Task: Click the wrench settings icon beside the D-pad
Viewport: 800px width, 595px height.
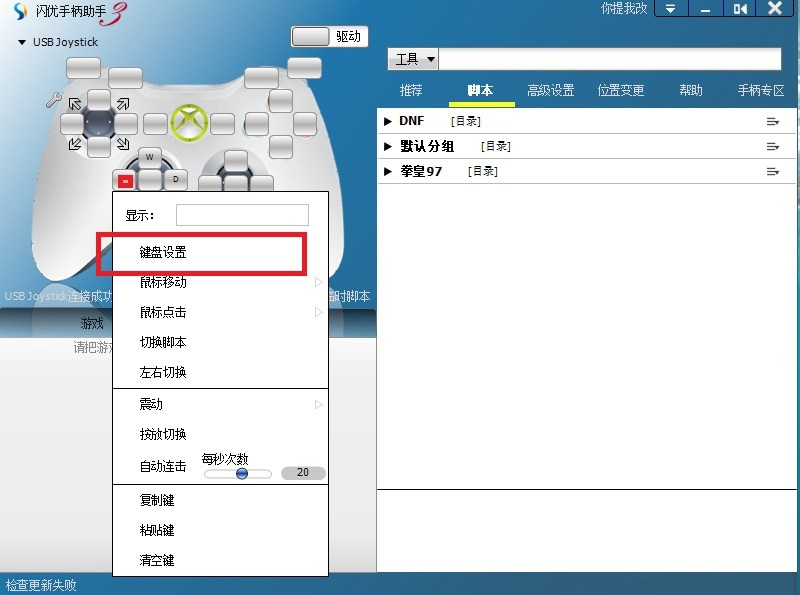Action: pyautogui.click(x=54, y=100)
